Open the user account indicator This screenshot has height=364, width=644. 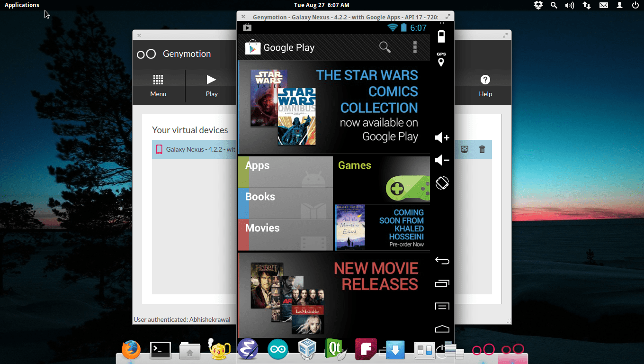point(619,5)
